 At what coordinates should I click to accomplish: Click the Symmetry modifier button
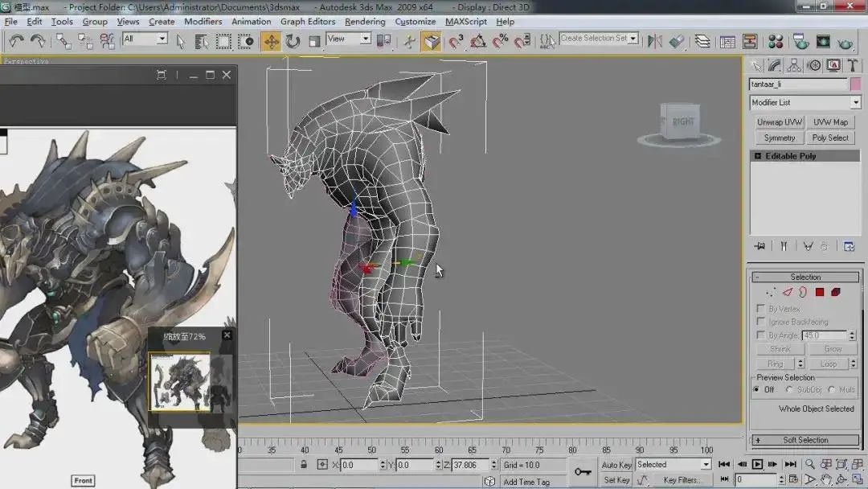[x=780, y=138]
